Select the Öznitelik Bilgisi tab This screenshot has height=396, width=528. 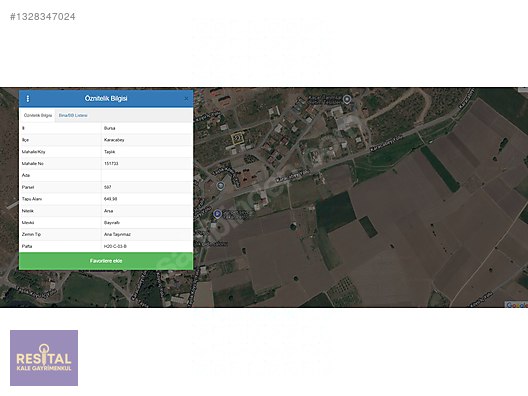click(38, 115)
